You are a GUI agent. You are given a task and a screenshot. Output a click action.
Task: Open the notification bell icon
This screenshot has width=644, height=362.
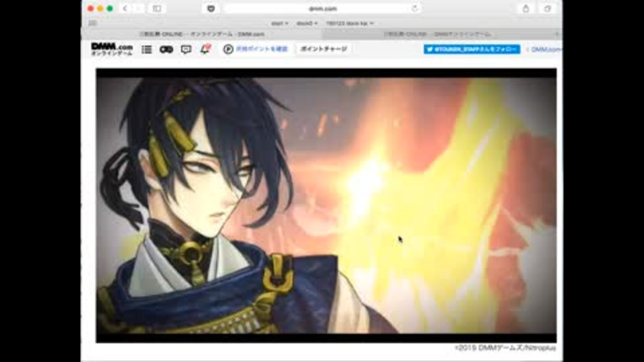click(x=205, y=49)
